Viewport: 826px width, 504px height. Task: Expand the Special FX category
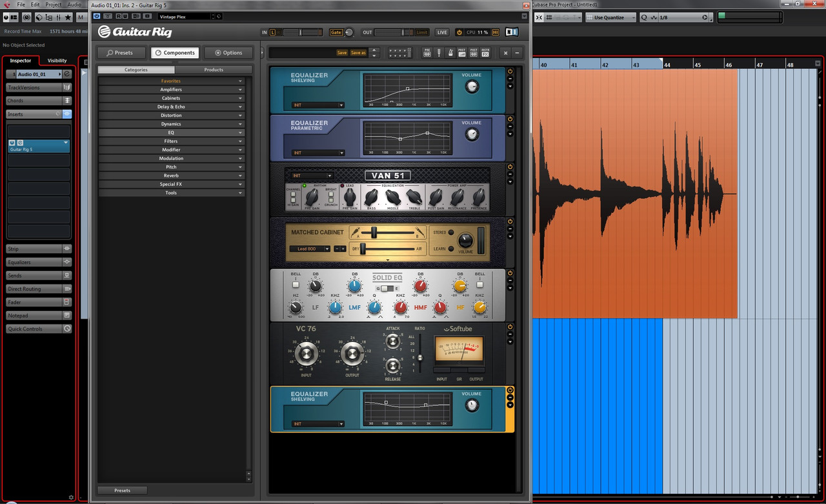pyautogui.click(x=171, y=184)
